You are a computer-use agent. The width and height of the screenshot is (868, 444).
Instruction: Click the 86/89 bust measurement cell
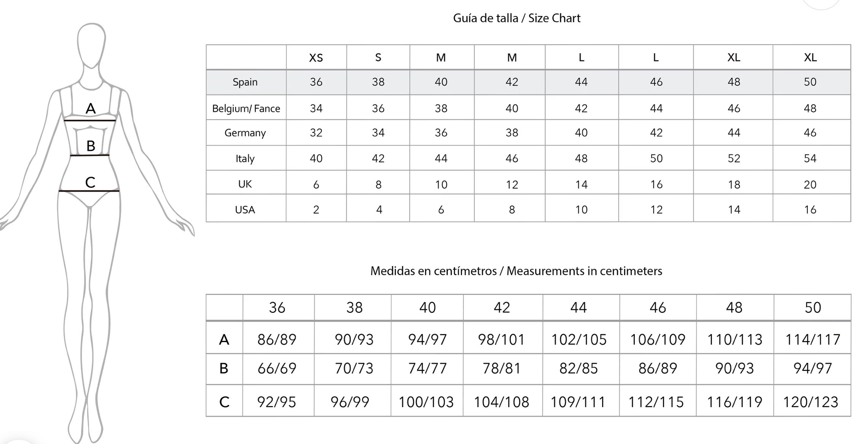(x=277, y=339)
